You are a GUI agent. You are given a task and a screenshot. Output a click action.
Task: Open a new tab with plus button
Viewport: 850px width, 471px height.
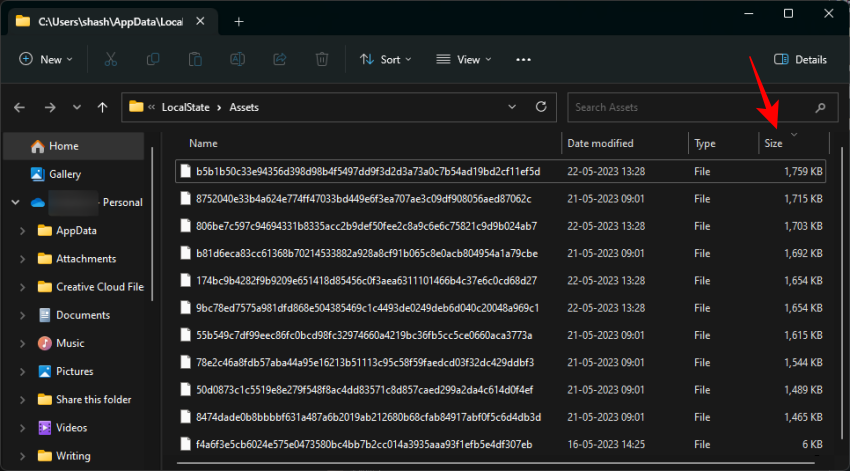coord(239,21)
